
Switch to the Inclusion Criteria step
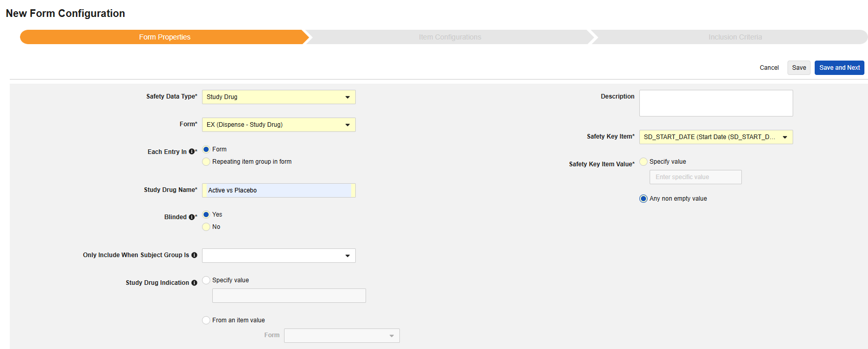735,37
